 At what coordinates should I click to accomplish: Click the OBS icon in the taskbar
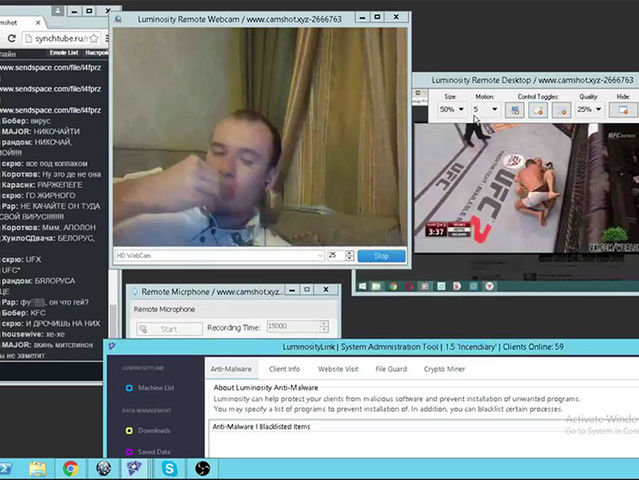(202, 468)
